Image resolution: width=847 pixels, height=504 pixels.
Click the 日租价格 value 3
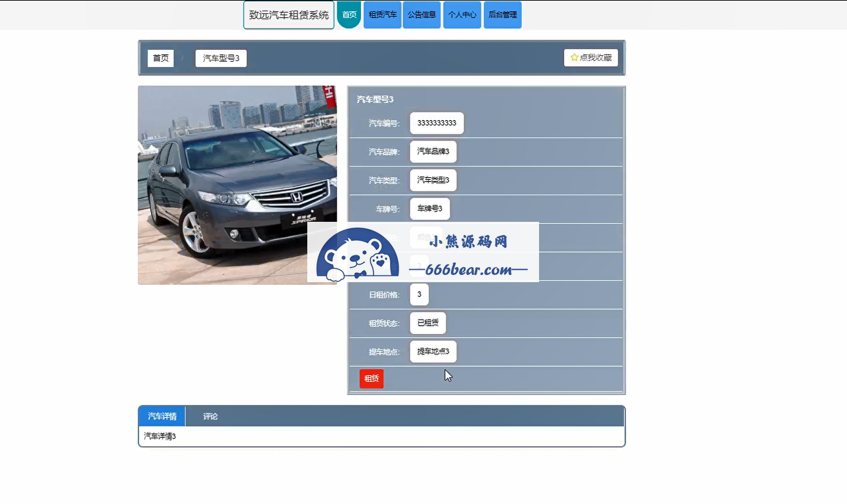[x=420, y=295]
